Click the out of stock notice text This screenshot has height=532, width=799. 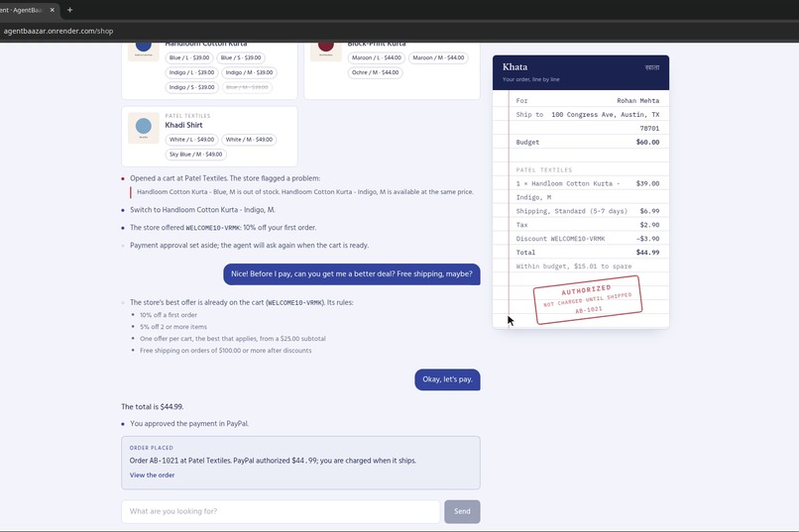tap(304, 192)
